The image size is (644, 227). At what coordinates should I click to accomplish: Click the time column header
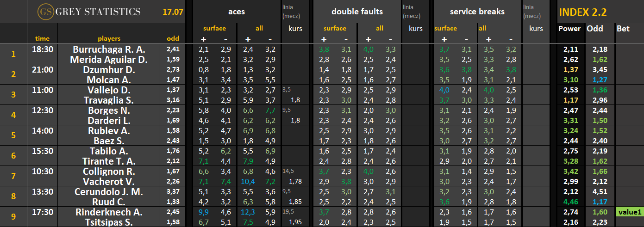click(42, 39)
